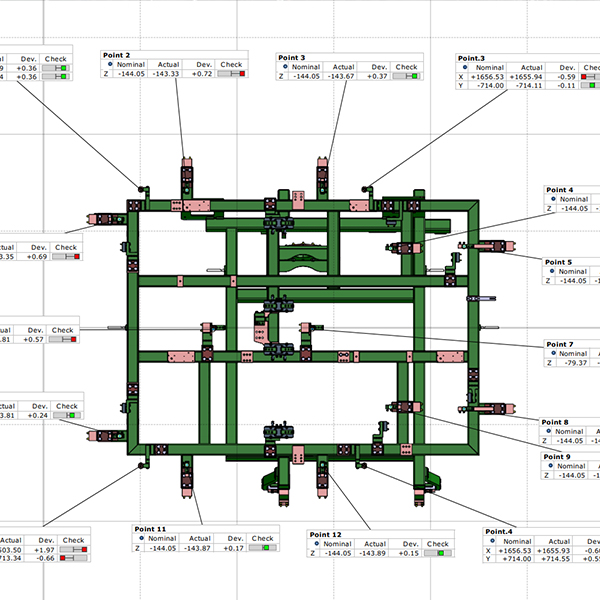This screenshot has height=600, width=600.
Task: Click the green check indicator in Point 11
Action: 267,547
